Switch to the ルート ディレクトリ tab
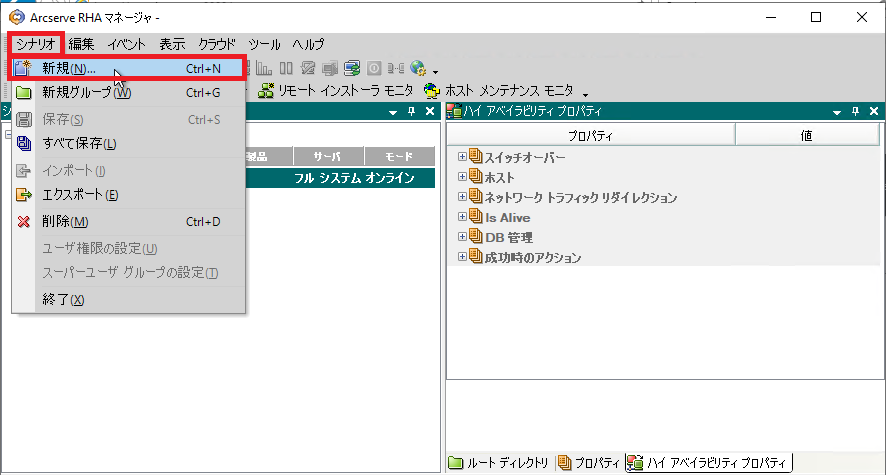 (499, 463)
